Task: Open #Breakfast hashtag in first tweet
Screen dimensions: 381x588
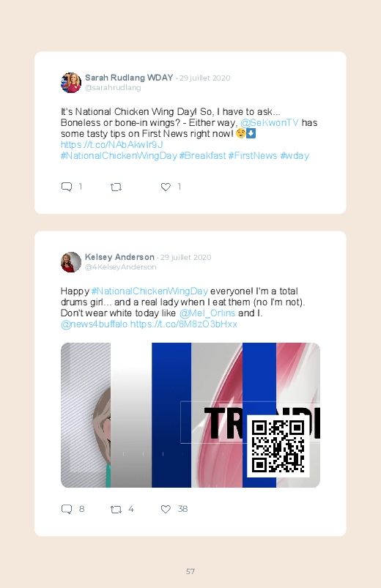Action: click(203, 156)
